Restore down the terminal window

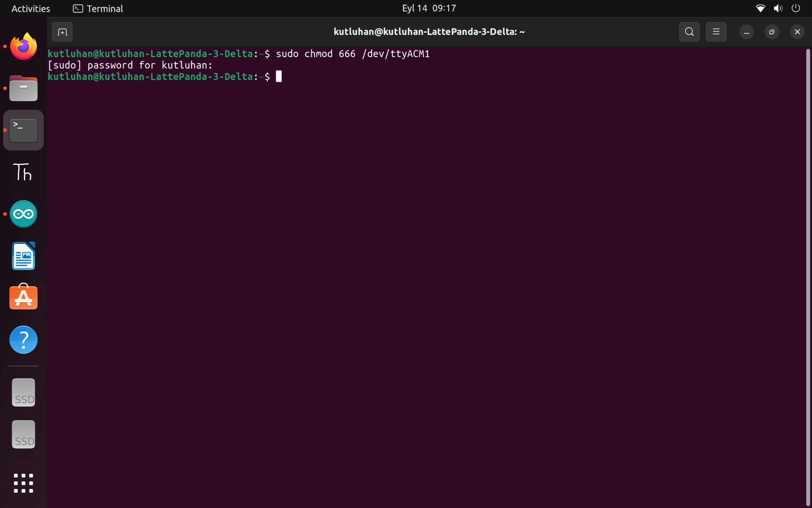[x=771, y=32]
